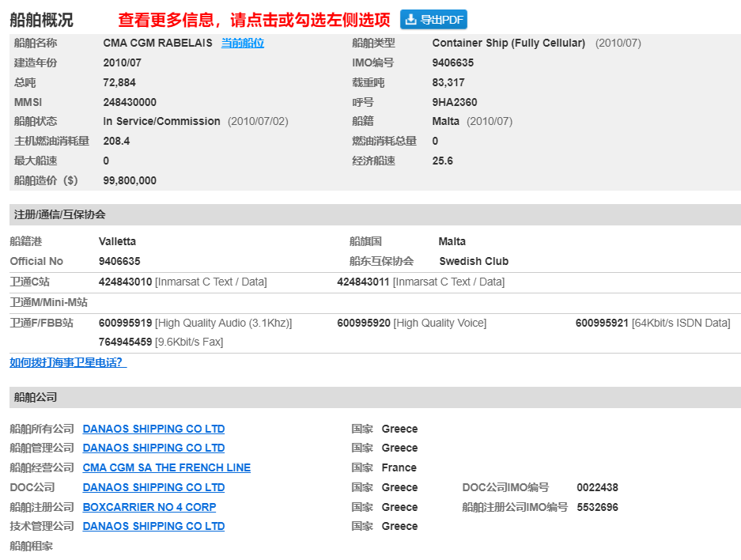Image resolution: width=741 pixels, height=560 pixels.
Task: Open BOXCARRIER NO 4 CORP link
Action: (149, 507)
